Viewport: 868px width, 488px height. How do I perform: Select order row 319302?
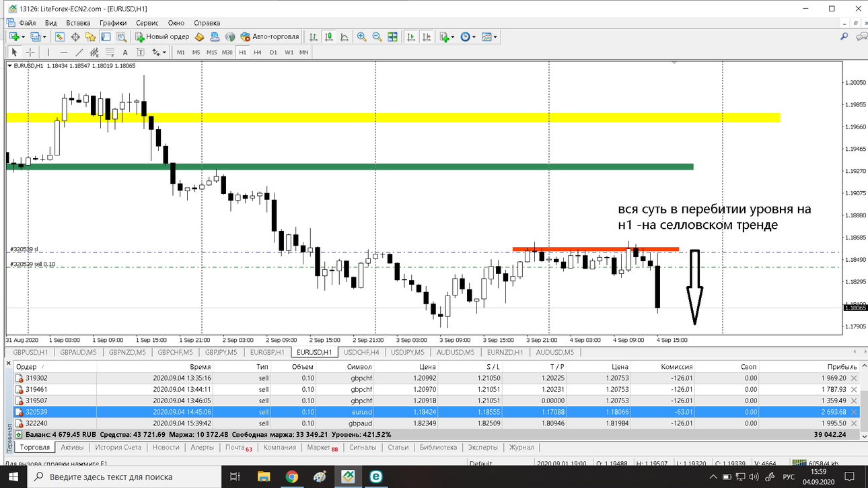coord(436,378)
